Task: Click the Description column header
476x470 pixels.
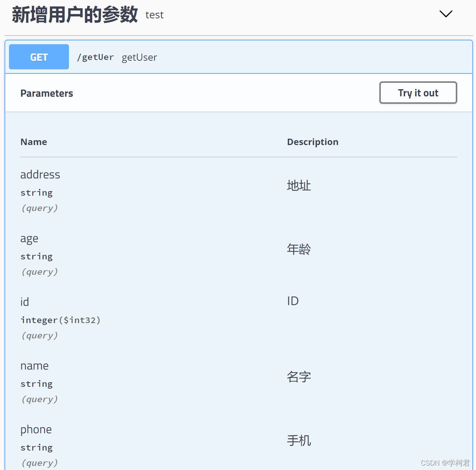Action: click(313, 142)
